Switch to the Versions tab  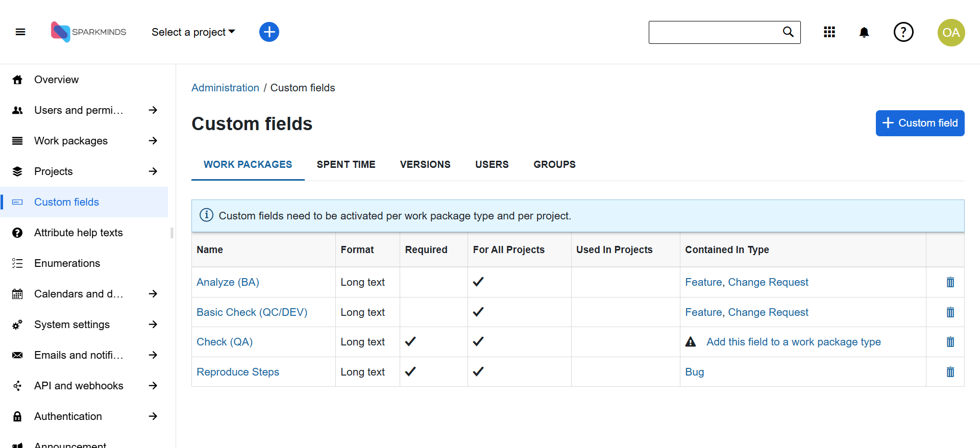[425, 164]
